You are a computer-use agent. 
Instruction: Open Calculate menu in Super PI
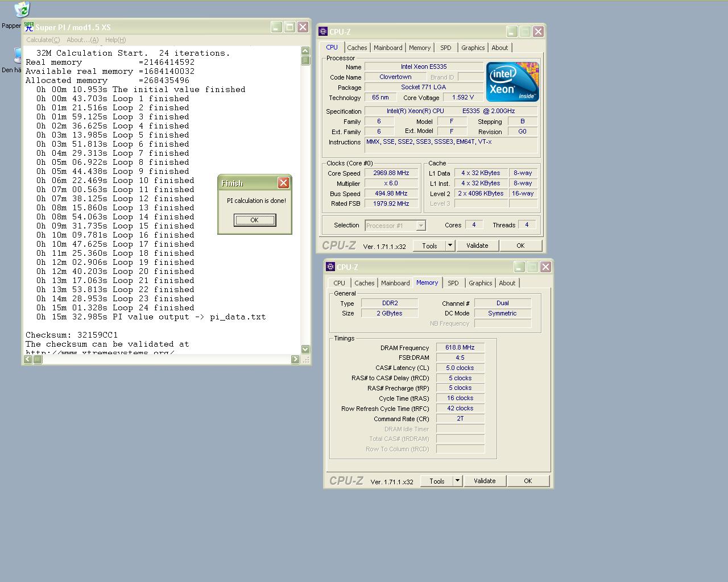[43, 40]
